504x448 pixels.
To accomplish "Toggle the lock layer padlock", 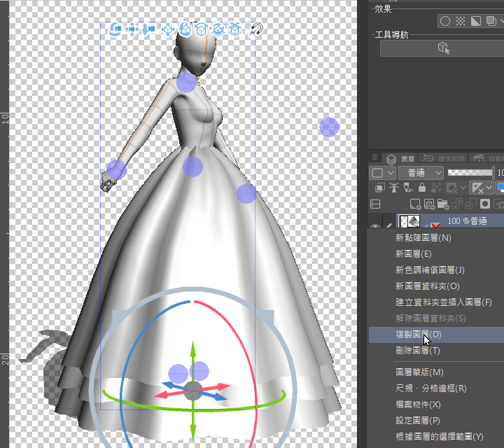I will pyautogui.click(x=422, y=188).
